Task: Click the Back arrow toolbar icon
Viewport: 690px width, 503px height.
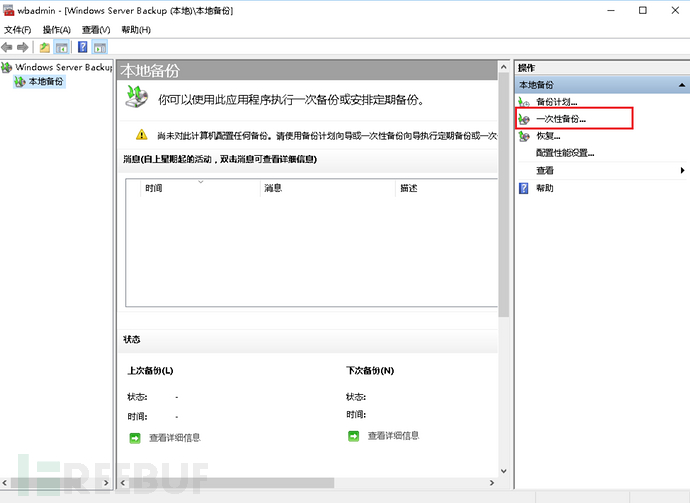Action: [x=7, y=47]
